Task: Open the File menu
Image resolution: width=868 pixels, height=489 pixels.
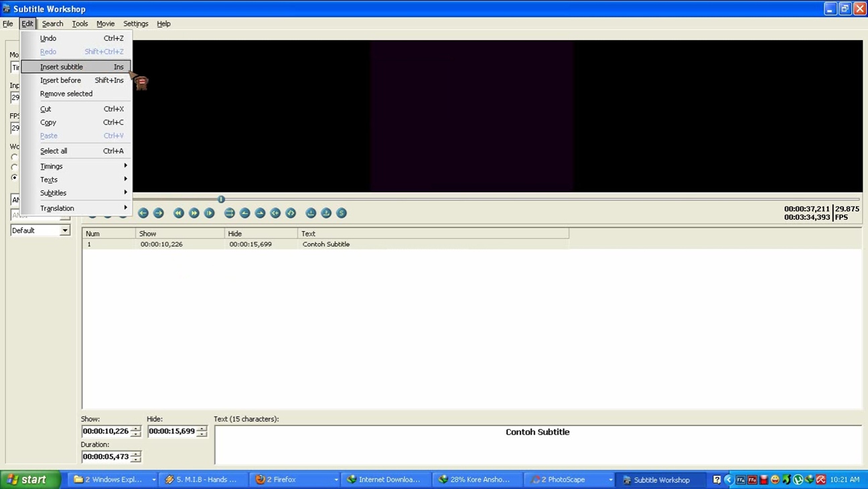Action: [x=8, y=23]
